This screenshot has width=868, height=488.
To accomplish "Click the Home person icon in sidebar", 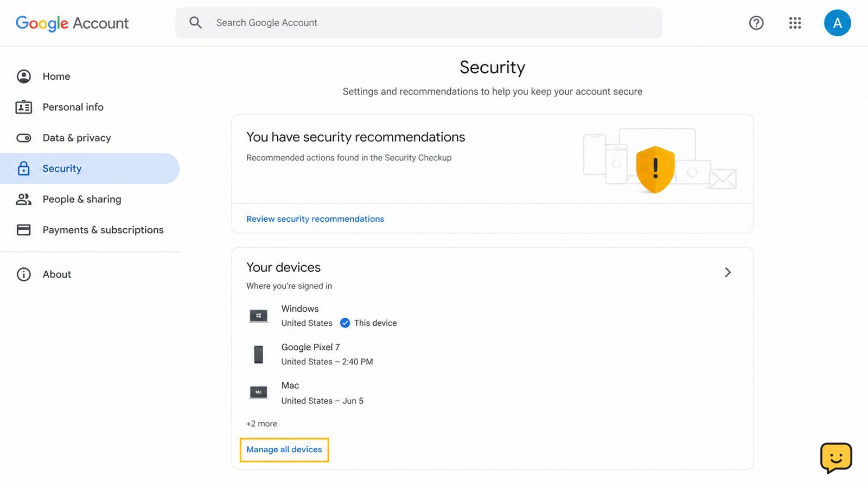I will (x=24, y=76).
